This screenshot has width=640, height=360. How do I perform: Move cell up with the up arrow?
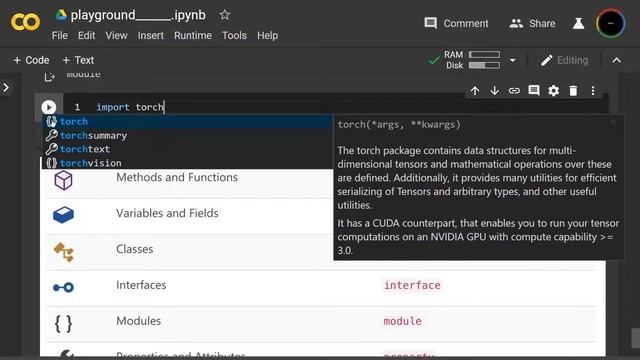475,91
